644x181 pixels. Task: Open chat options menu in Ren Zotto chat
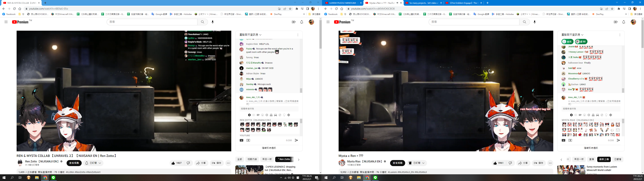pos(298,35)
